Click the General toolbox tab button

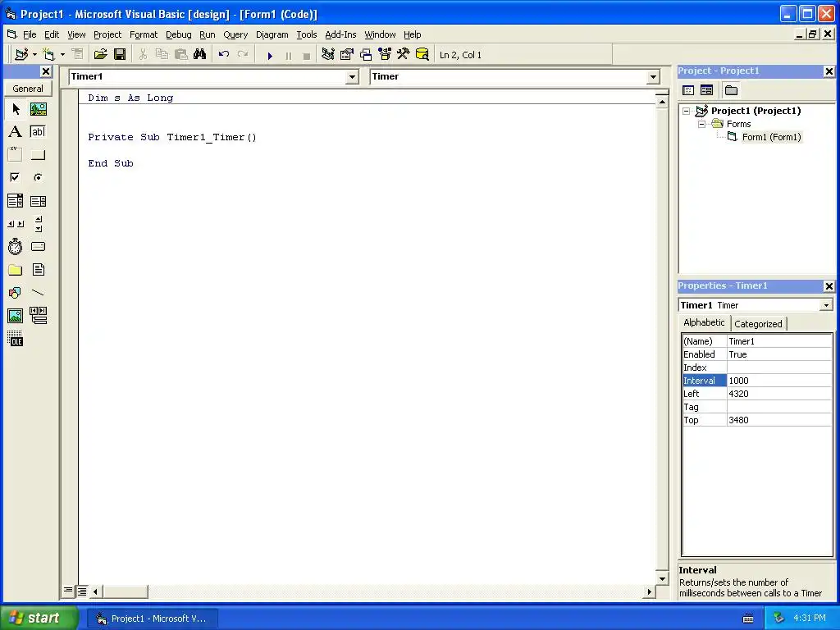coord(28,89)
